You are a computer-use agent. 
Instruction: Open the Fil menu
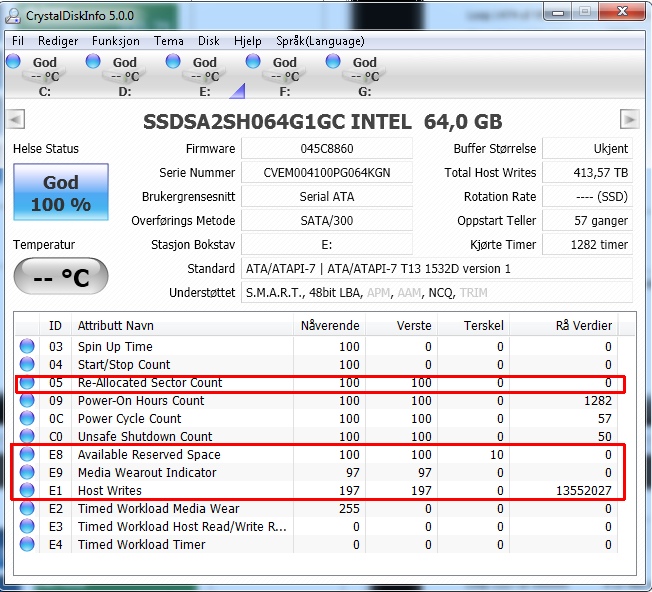[17, 41]
